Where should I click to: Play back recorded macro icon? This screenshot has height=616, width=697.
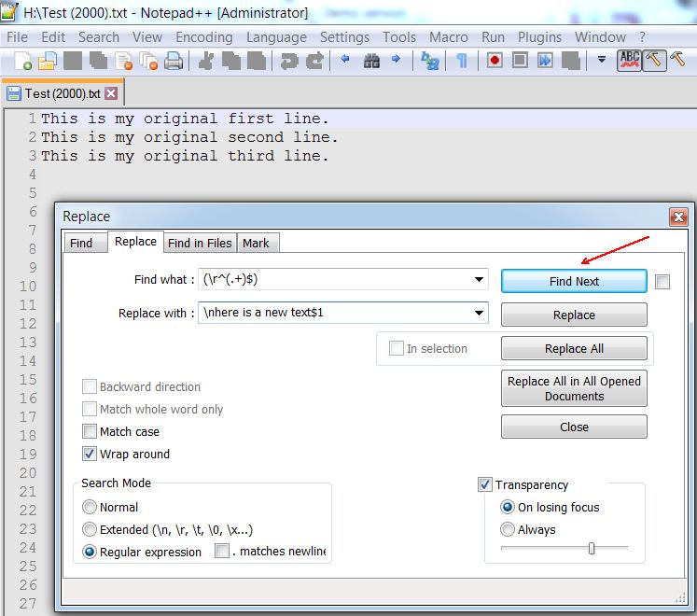(545, 60)
